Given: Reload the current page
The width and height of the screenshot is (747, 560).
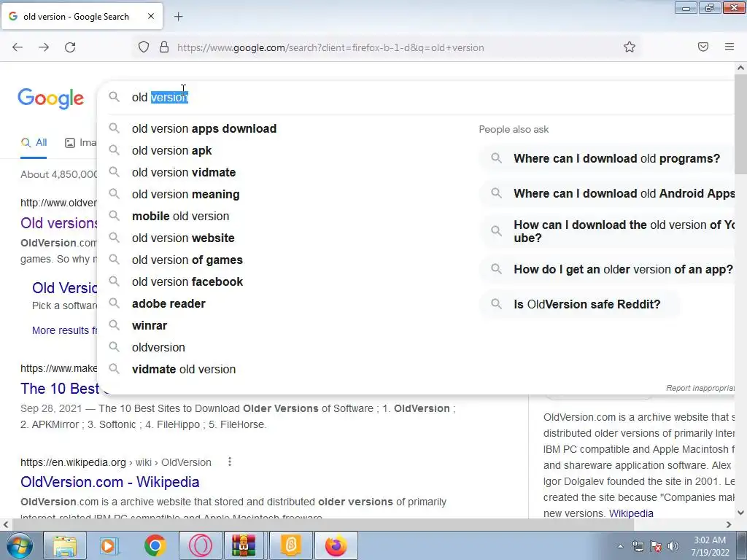Looking at the screenshot, I should (70, 47).
